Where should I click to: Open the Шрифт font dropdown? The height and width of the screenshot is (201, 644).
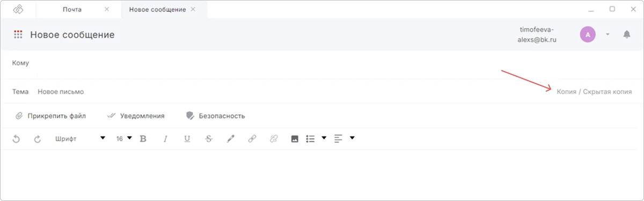coord(80,139)
